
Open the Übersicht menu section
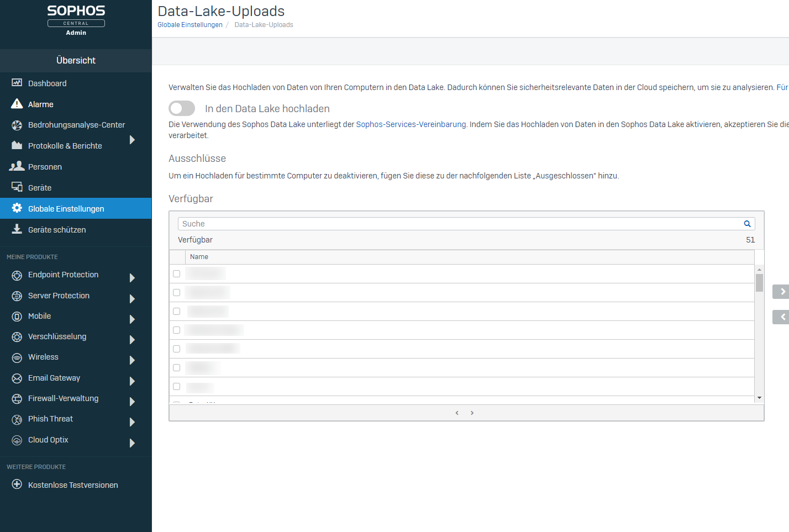76,60
